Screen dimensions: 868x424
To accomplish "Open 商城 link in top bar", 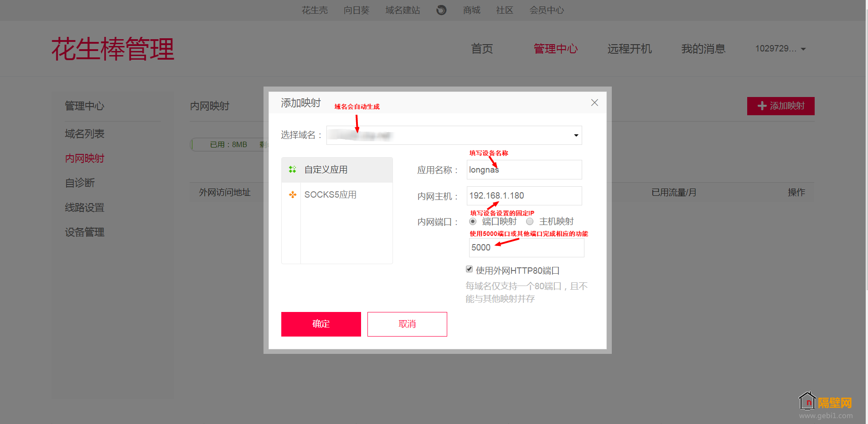I will click(x=472, y=10).
